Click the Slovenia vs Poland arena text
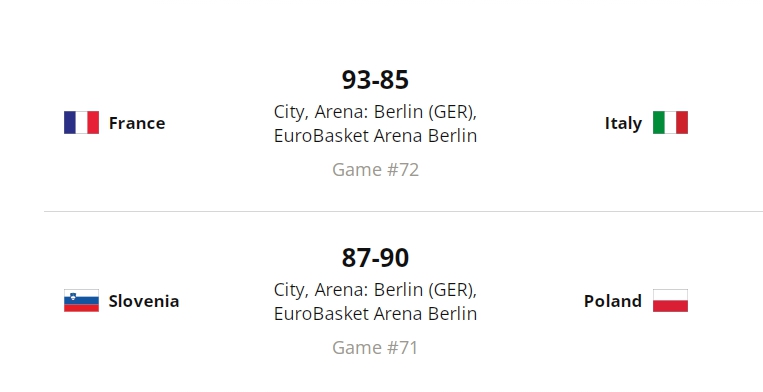Viewport: 763px width, 392px height. [375, 302]
